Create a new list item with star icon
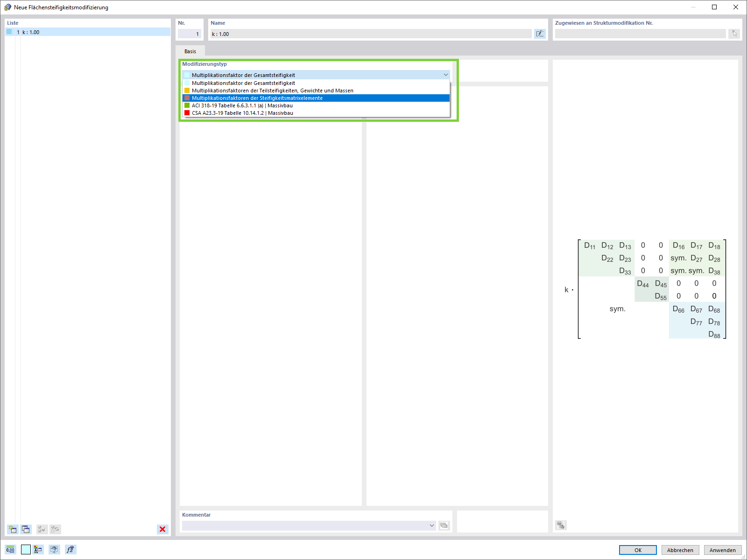 [13, 529]
